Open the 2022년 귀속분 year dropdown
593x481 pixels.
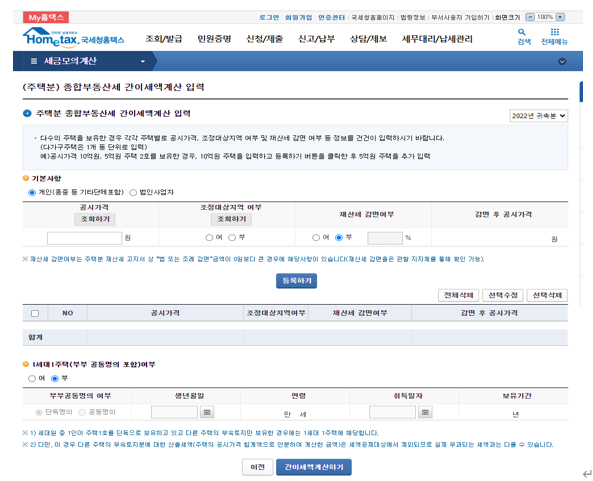(x=538, y=116)
